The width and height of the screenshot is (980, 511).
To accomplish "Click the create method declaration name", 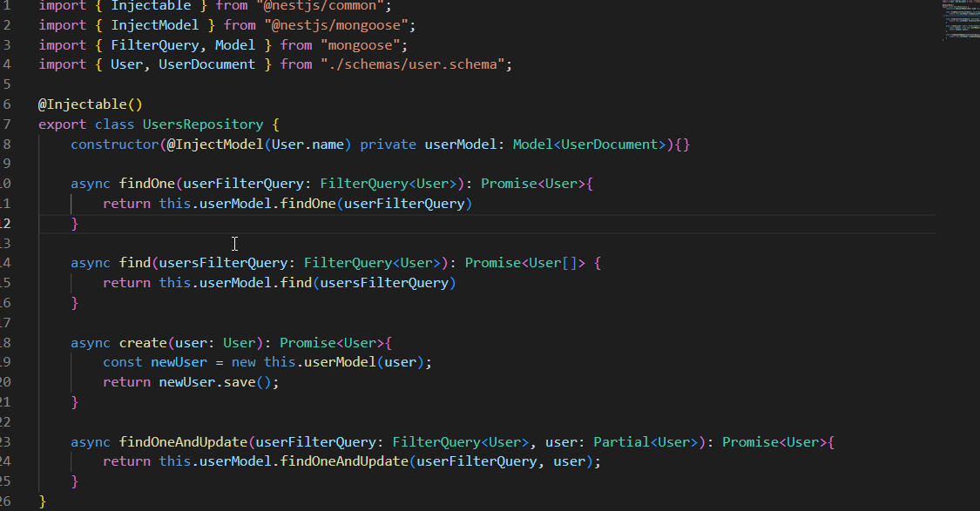I will click(x=143, y=343).
